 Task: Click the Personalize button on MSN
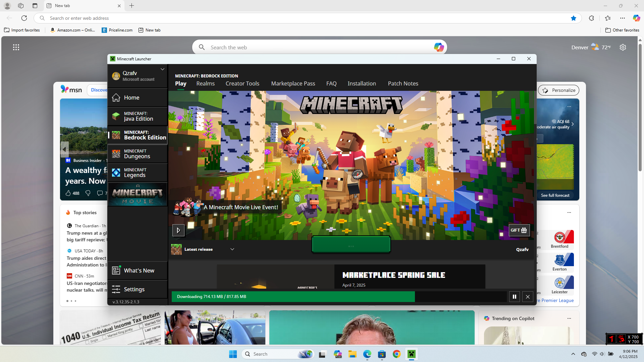[558, 90]
